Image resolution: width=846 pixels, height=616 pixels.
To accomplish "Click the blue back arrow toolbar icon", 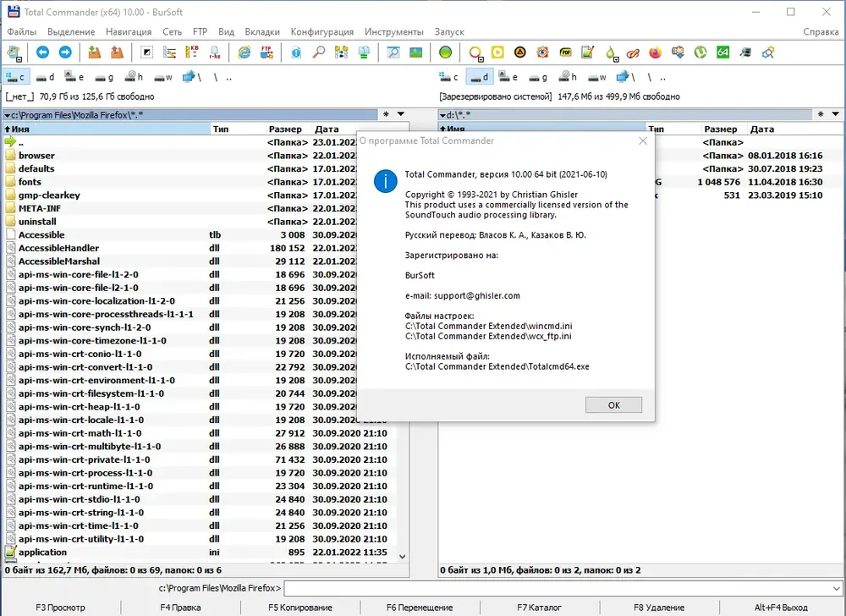I will (42, 52).
